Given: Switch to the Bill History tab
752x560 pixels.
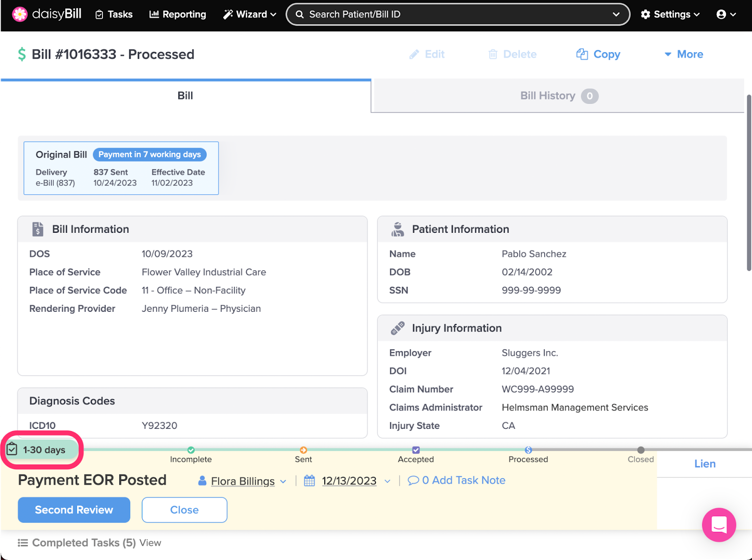Looking at the screenshot, I should tap(557, 96).
